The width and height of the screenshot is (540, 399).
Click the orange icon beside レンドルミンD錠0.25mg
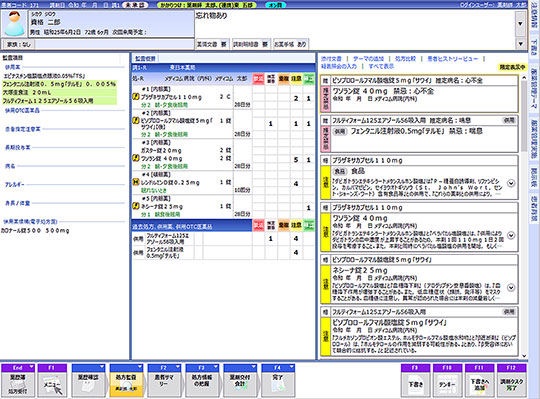pyautogui.click(x=136, y=182)
